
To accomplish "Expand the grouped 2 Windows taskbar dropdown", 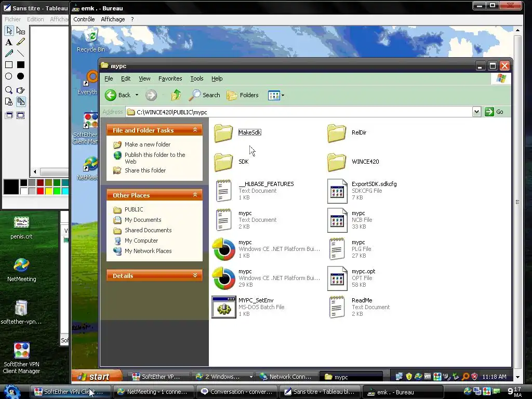I will pyautogui.click(x=251, y=377).
